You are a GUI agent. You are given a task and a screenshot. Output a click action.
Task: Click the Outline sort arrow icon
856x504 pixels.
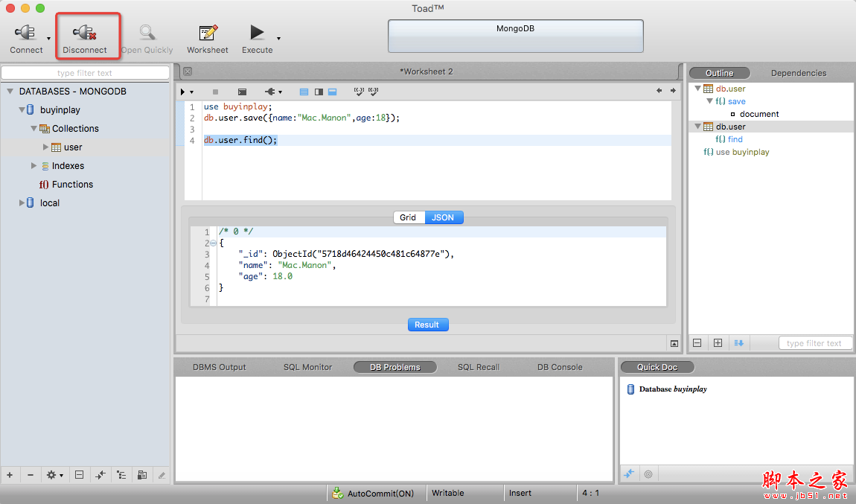pos(738,343)
